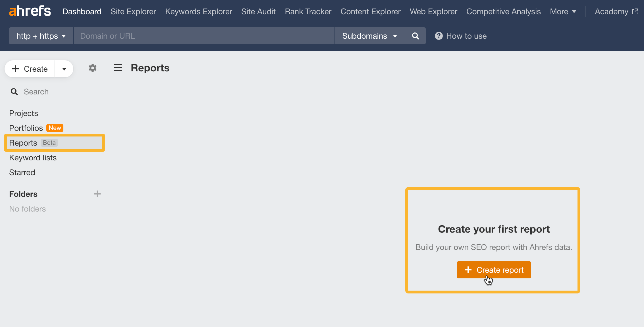Open the More navigation menu

(x=562, y=11)
